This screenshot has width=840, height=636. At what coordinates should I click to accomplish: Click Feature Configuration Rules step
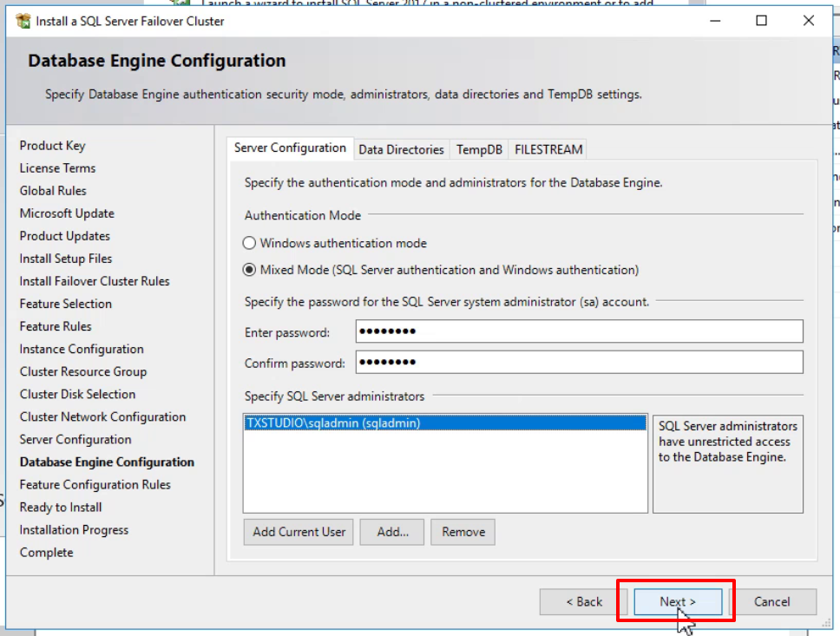[x=95, y=485]
